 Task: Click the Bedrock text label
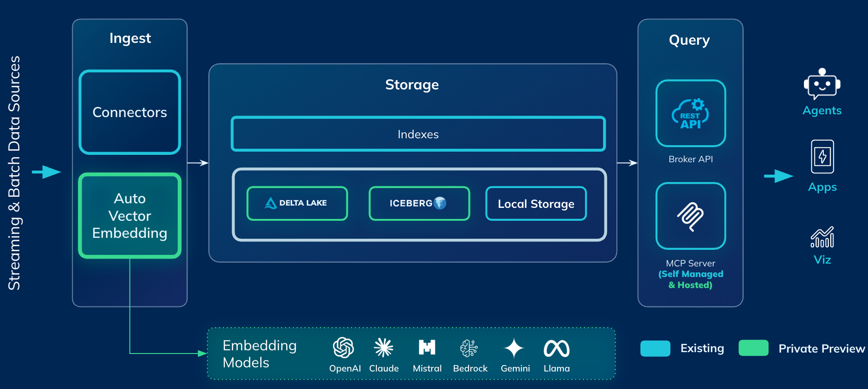coord(470,368)
